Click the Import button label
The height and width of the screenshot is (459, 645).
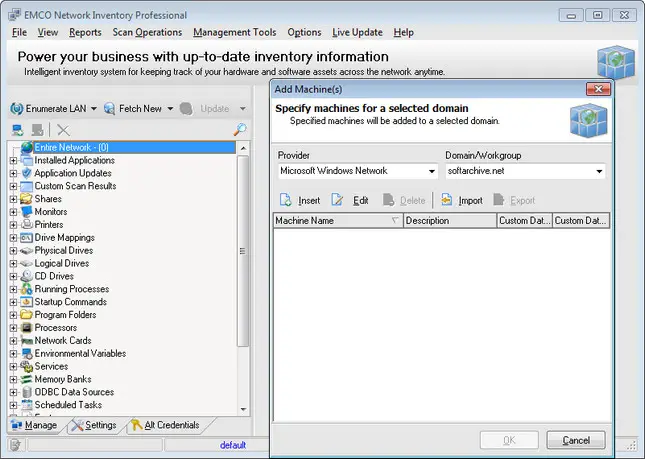click(x=471, y=200)
